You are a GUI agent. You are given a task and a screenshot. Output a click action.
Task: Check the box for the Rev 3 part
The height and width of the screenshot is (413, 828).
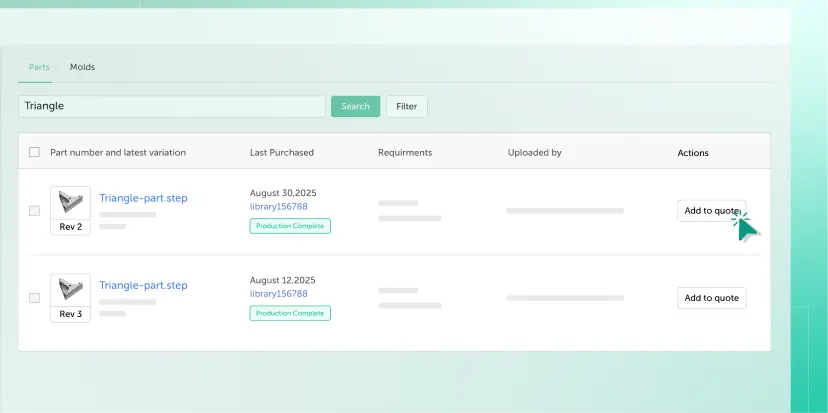(x=34, y=298)
